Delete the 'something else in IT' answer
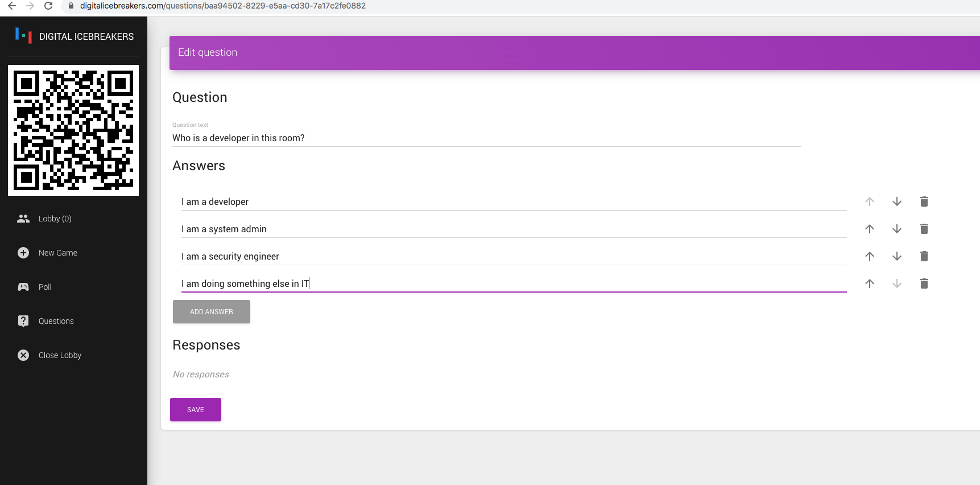Screen dimensions: 980x485 924,283
